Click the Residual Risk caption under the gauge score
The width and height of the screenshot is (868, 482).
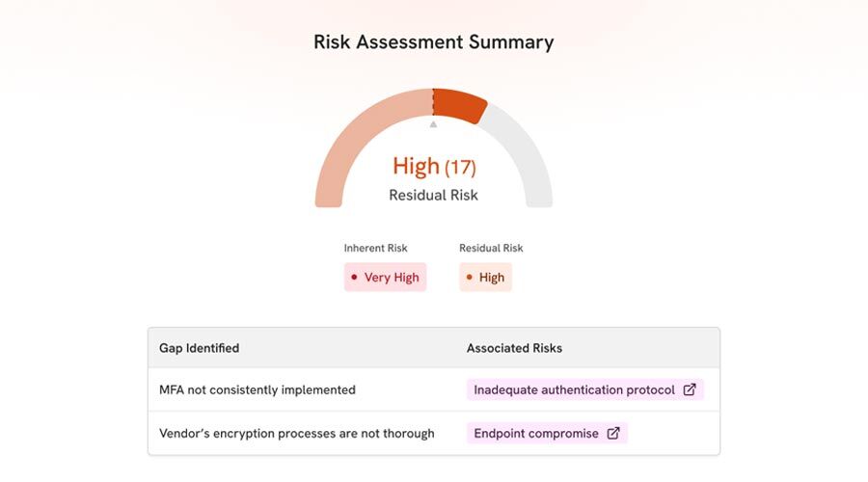pyautogui.click(x=434, y=196)
